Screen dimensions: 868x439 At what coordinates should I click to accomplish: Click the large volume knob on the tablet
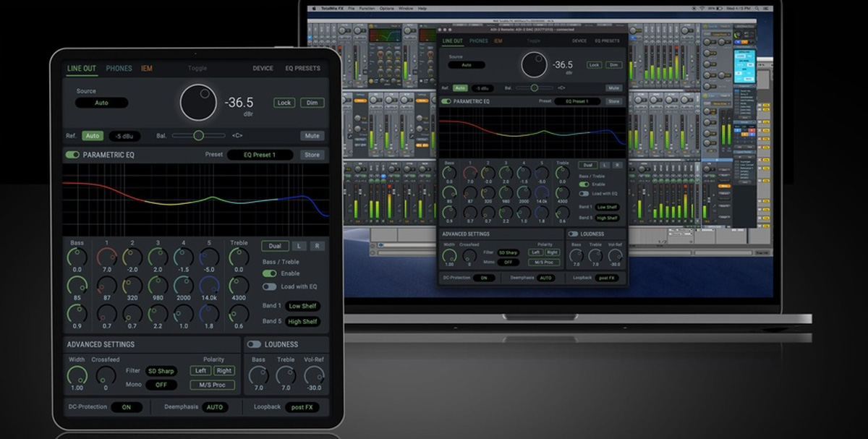pyautogui.click(x=198, y=103)
